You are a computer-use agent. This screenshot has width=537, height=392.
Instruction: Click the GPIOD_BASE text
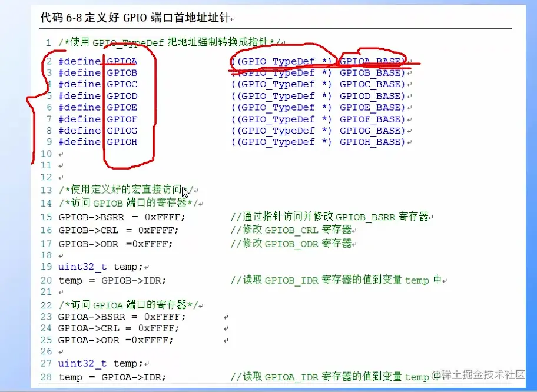click(x=370, y=96)
